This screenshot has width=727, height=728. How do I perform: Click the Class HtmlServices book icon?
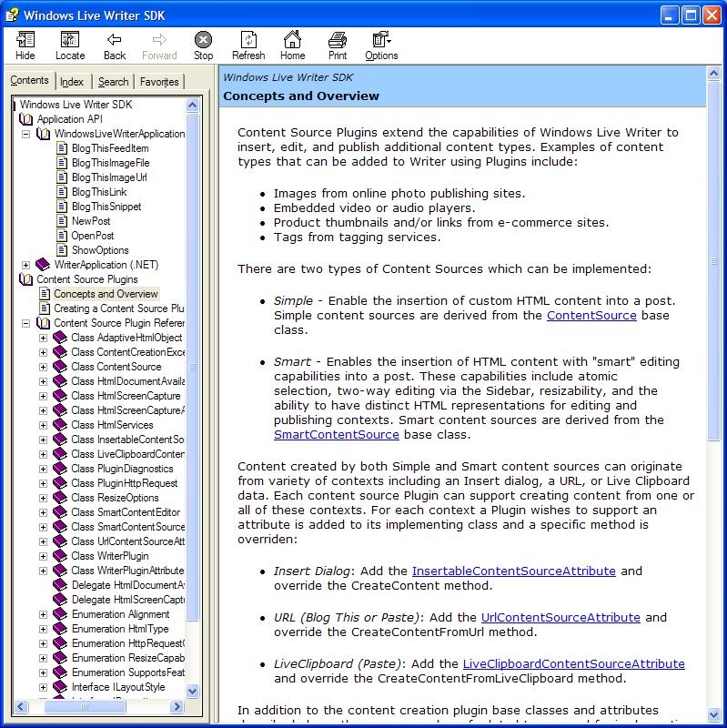click(60, 425)
